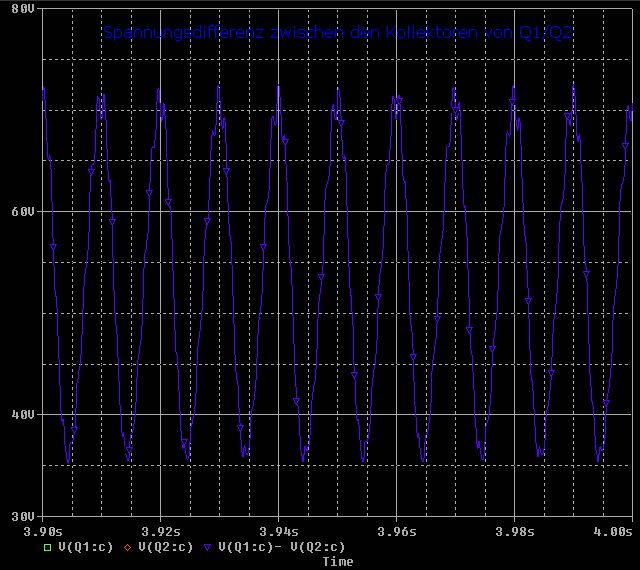Click the 30V y-axis label

pos(23,517)
